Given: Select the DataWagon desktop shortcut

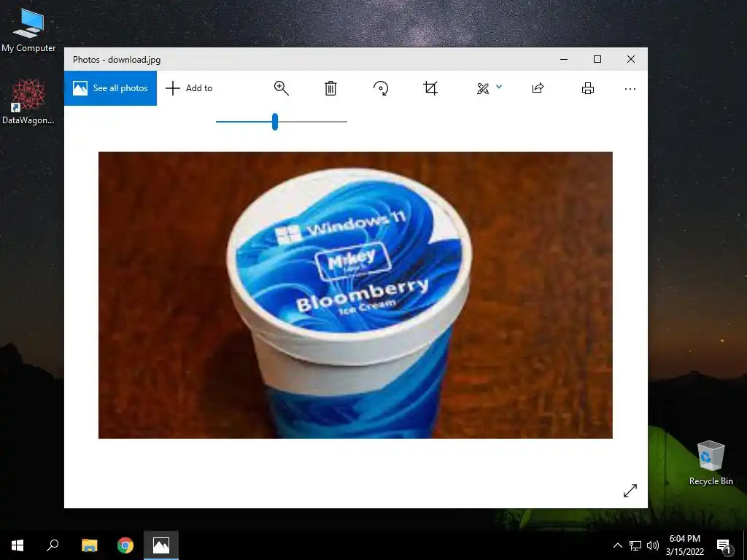Looking at the screenshot, I should click(28, 102).
